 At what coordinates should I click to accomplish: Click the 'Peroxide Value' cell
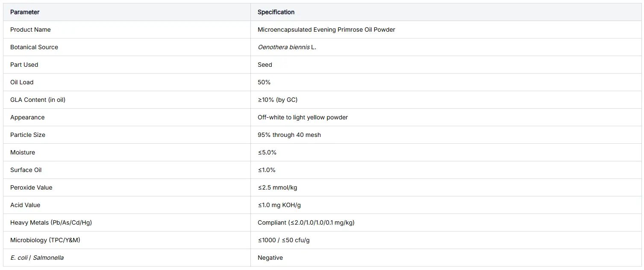127,187
